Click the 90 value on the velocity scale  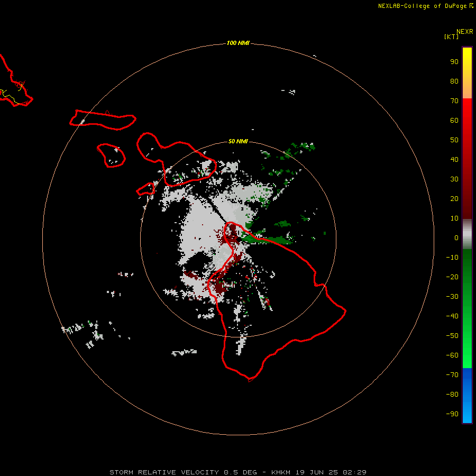tap(454, 62)
